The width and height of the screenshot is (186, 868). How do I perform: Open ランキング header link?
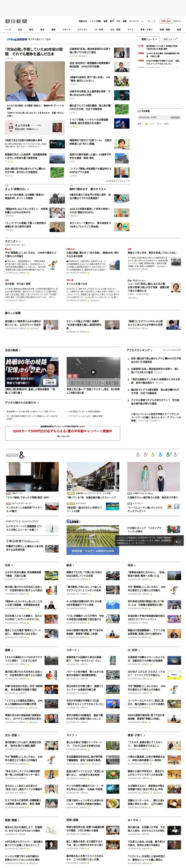[134, 21]
